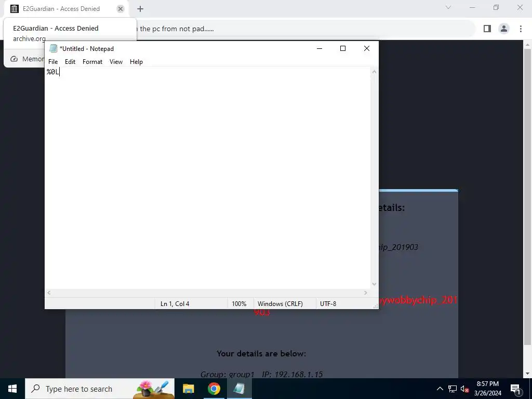Click the Chrome page scrollbar up arrow
Viewport: 532px width, 399px height.
[527, 45]
